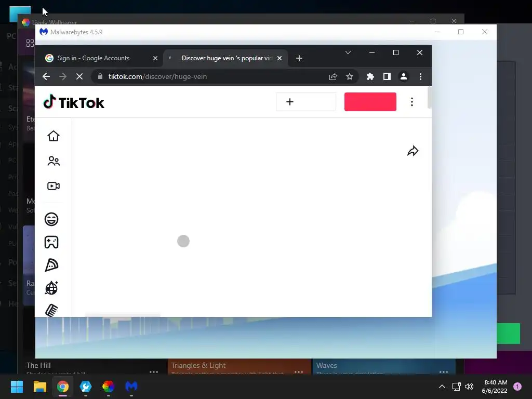The height and width of the screenshot is (399, 532).
Task: Select the Gaming controller category
Action: coord(51,242)
